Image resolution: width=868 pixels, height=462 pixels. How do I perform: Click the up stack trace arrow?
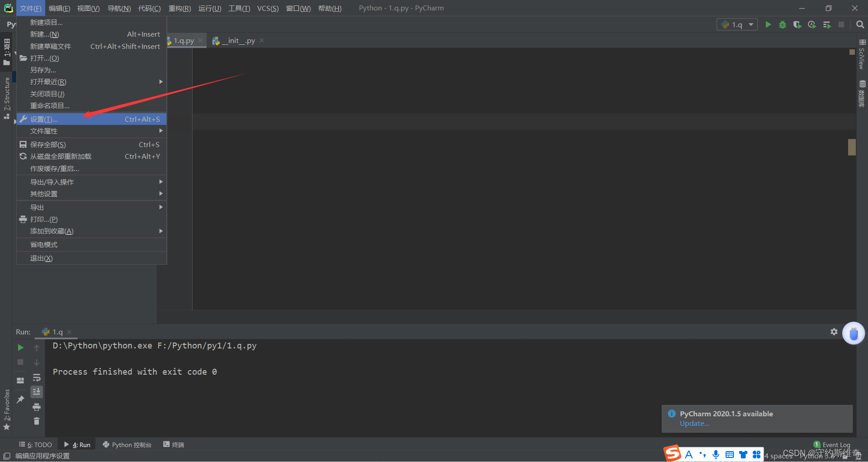[37, 348]
